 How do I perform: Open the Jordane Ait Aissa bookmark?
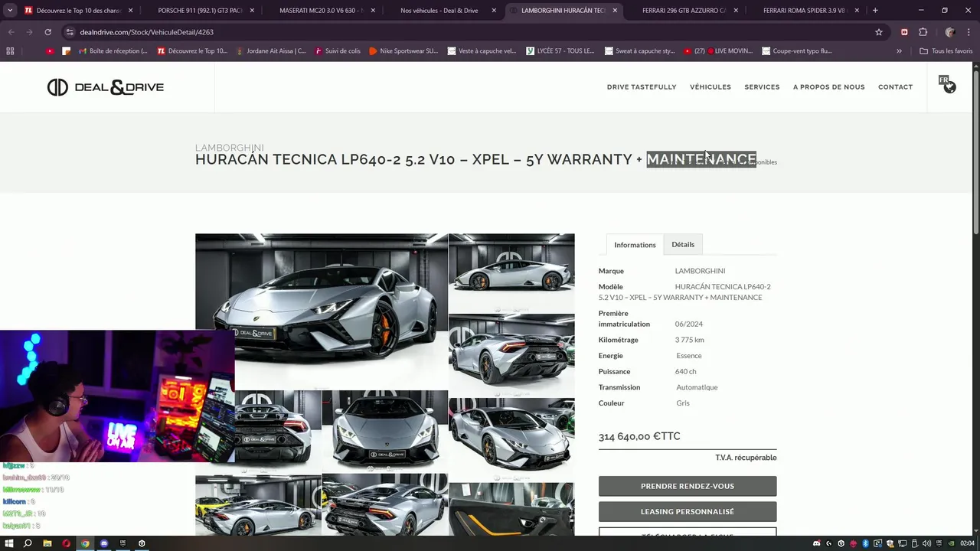pos(270,51)
